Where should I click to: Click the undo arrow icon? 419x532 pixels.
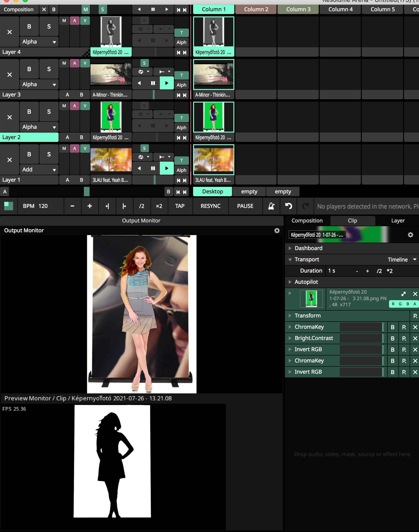tap(288, 206)
